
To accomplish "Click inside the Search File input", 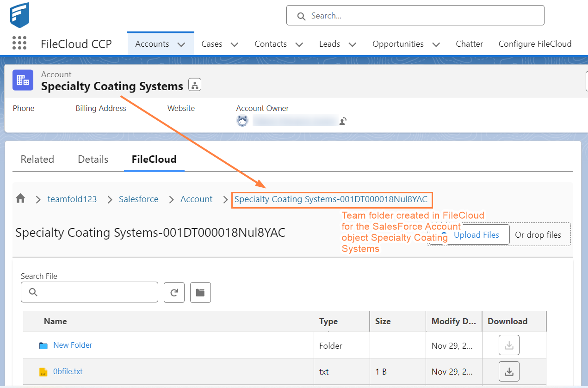I will point(89,292).
